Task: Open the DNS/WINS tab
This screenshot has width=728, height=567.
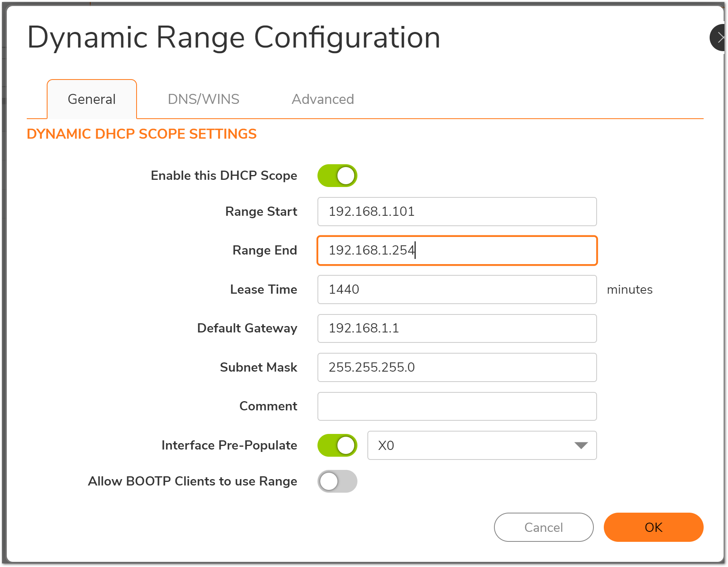Action: tap(203, 99)
